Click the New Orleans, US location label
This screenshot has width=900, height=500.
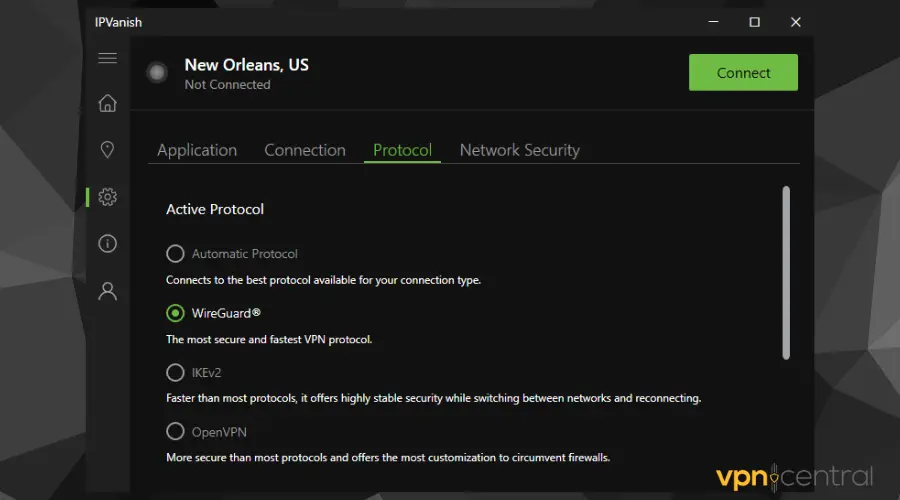pyautogui.click(x=246, y=65)
